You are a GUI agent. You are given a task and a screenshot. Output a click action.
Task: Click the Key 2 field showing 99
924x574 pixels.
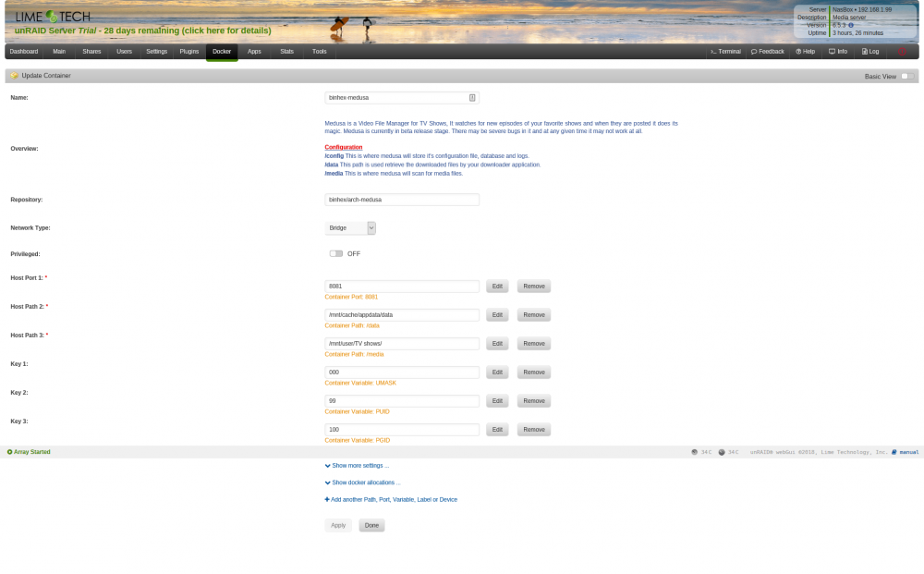(402, 401)
